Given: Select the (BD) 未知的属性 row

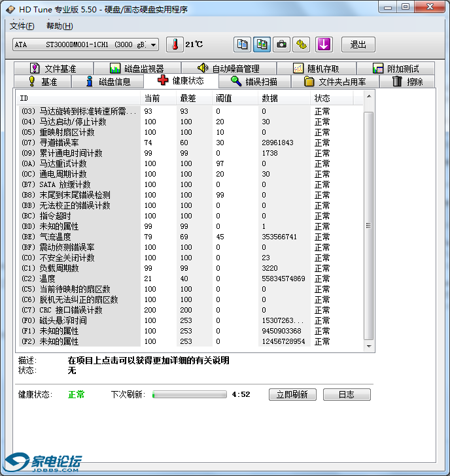Looking at the screenshot, I should point(190,226).
